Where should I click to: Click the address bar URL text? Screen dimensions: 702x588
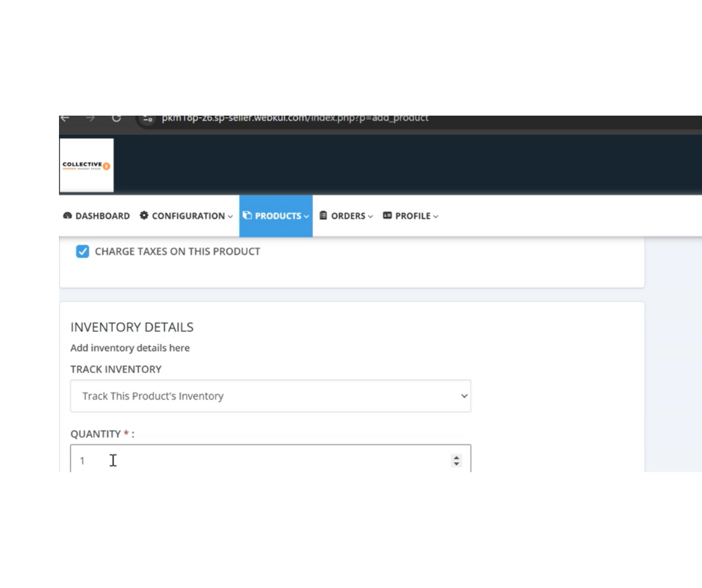point(295,118)
